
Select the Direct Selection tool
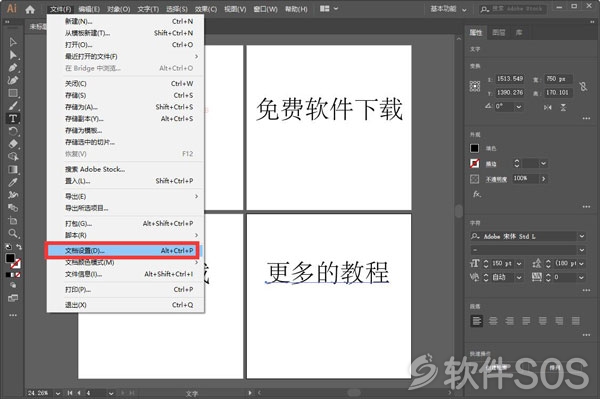pyautogui.click(x=13, y=55)
